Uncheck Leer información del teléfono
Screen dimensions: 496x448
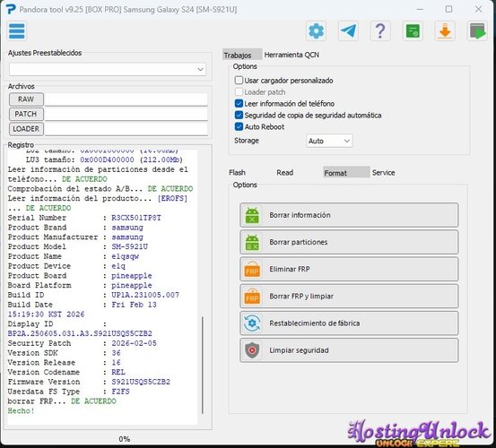239,104
